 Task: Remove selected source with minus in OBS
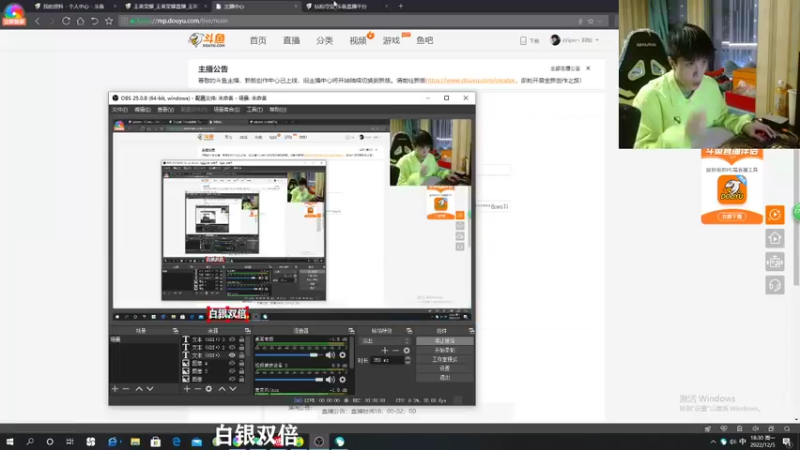pyautogui.click(x=197, y=389)
